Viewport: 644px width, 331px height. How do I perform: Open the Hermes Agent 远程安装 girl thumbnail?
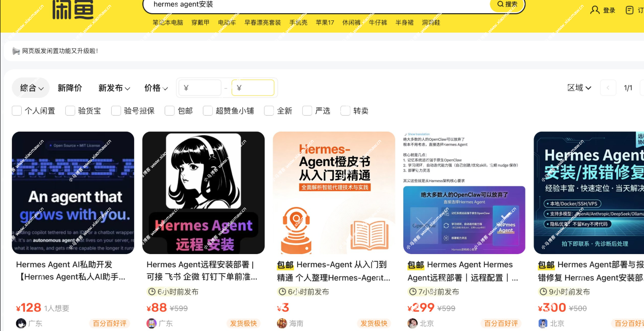pyautogui.click(x=203, y=193)
